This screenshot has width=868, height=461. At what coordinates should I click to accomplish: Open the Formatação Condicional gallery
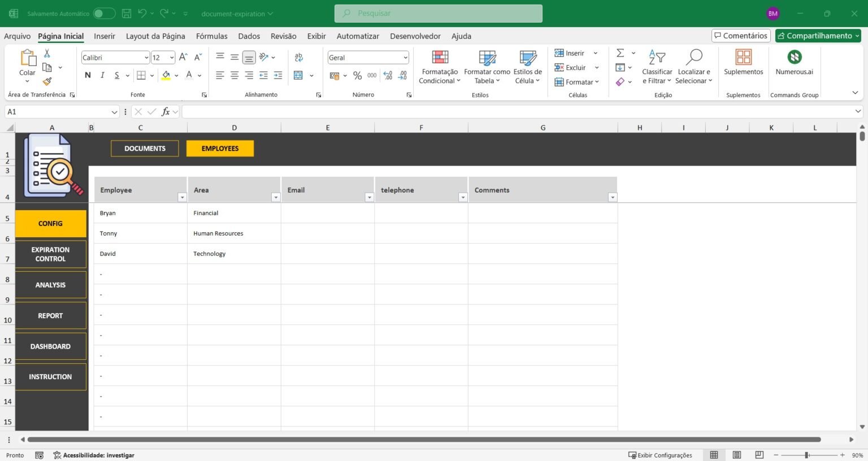tap(439, 66)
